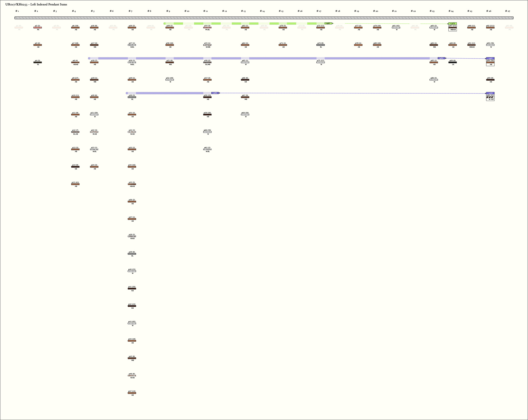Click the green →p87 arrow tag
The width and height of the screenshot is (528, 420).
328,23
